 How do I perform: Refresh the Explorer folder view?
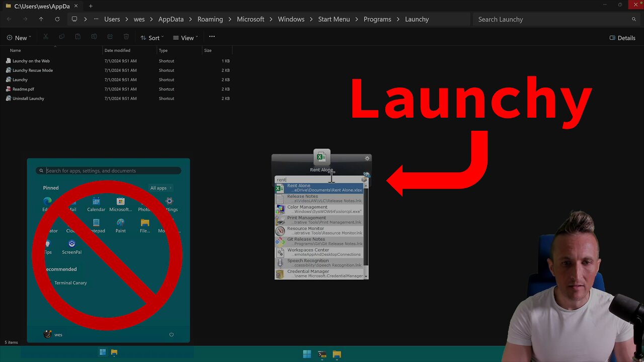57,19
